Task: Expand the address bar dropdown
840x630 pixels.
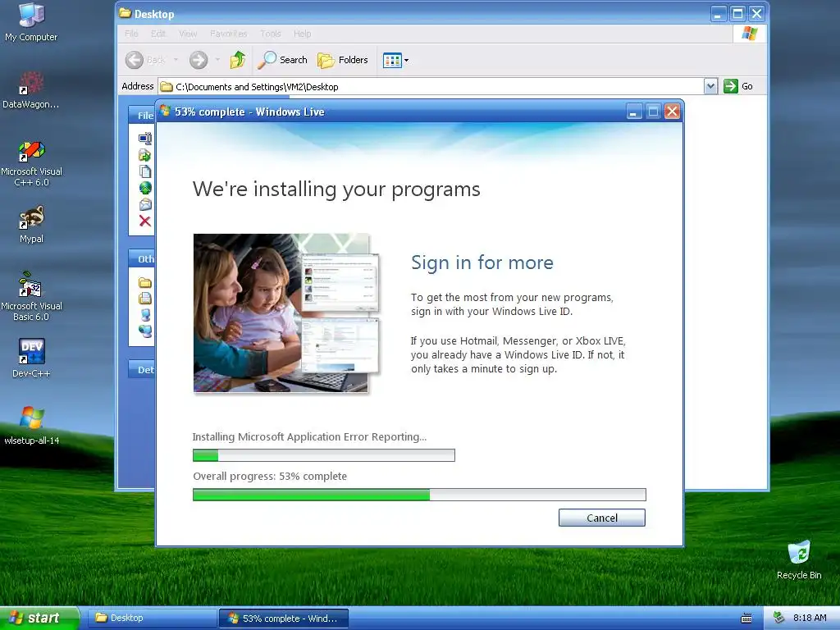Action: (x=710, y=86)
